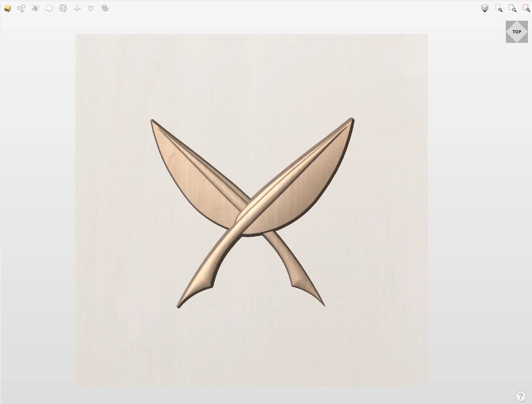Show the blue wavy toolpaths icon
The width and height of the screenshot is (532, 404).
click(105, 8)
